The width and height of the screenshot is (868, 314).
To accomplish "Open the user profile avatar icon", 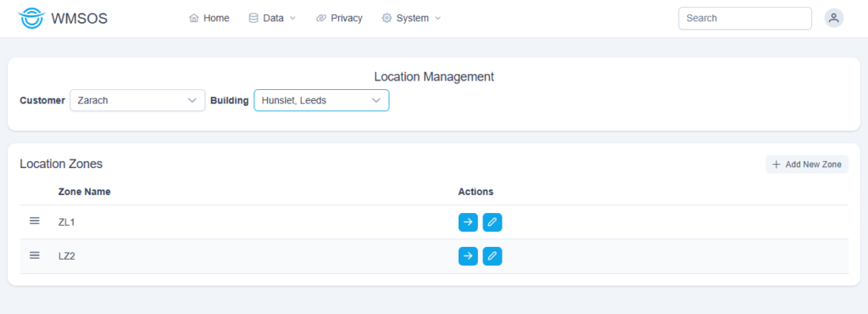I will (834, 18).
